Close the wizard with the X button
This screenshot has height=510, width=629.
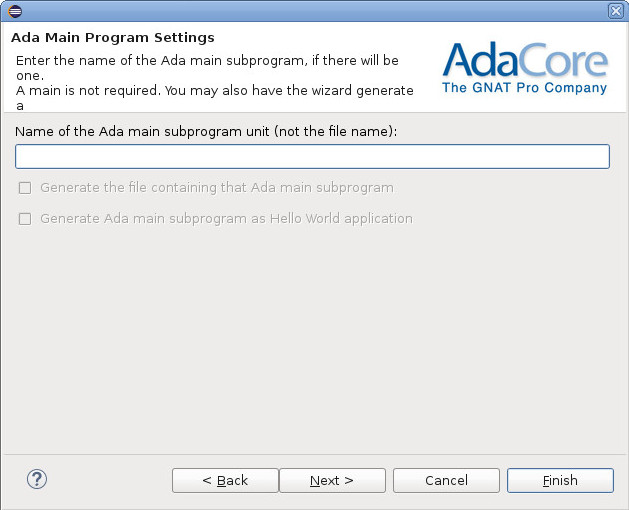(615, 10)
